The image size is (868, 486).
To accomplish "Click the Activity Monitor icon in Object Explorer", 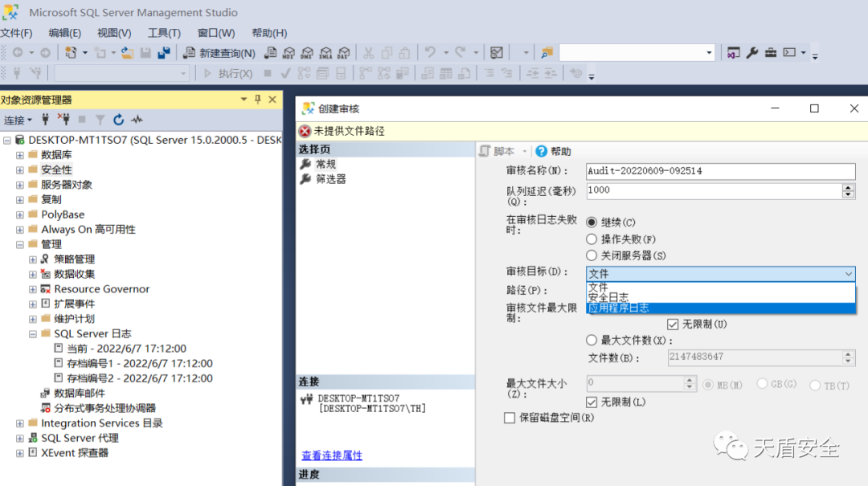I will (137, 120).
